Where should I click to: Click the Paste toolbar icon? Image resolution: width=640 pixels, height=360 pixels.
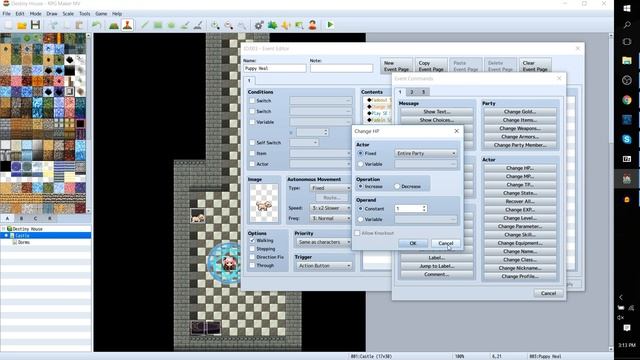(79, 25)
